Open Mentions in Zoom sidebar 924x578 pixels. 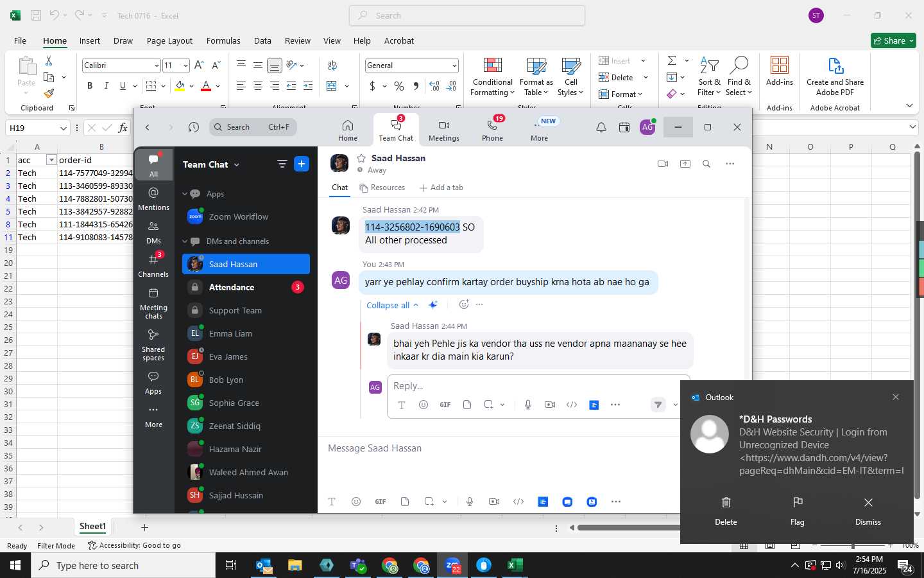click(x=153, y=198)
